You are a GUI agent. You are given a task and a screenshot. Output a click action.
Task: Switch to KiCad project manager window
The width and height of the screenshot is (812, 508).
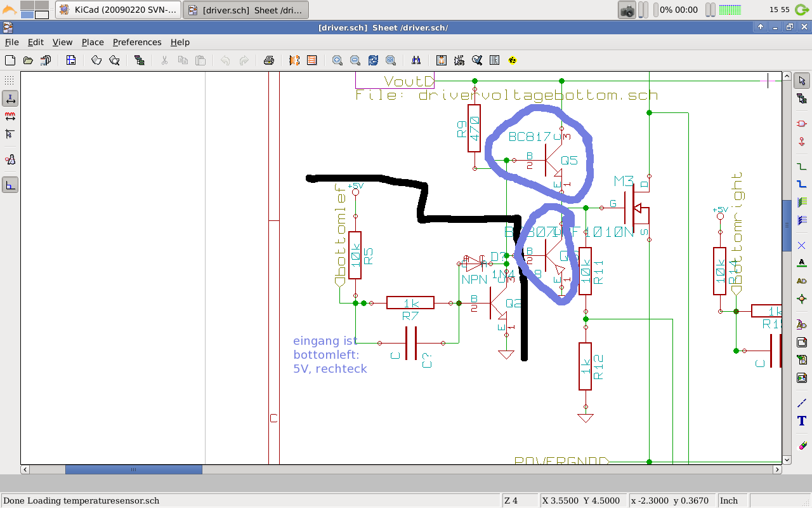119,10
